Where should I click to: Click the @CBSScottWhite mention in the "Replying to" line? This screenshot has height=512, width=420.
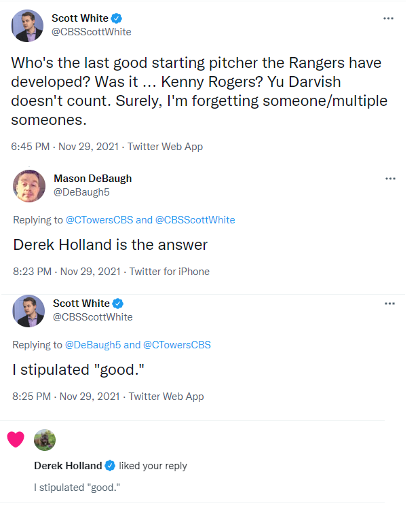(x=195, y=220)
